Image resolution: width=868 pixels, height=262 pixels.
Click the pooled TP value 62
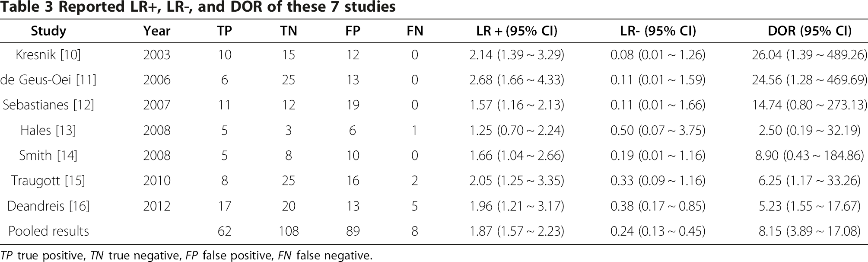point(225,231)
